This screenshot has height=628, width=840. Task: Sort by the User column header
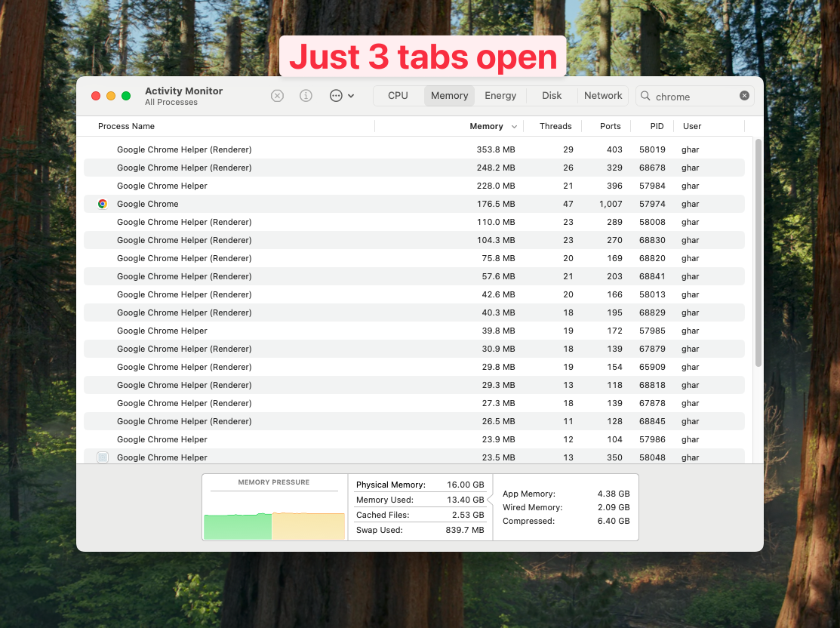pos(691,126)
